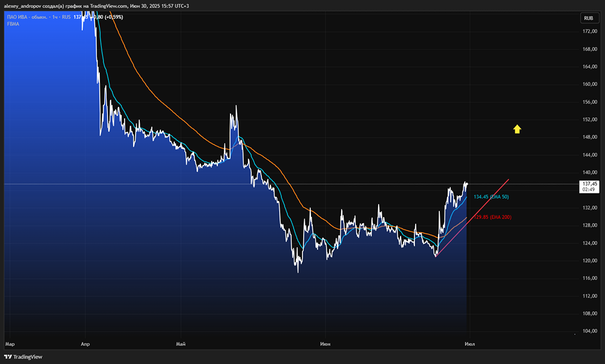Click the 168,00 price axis label

[x=589, y=49]
